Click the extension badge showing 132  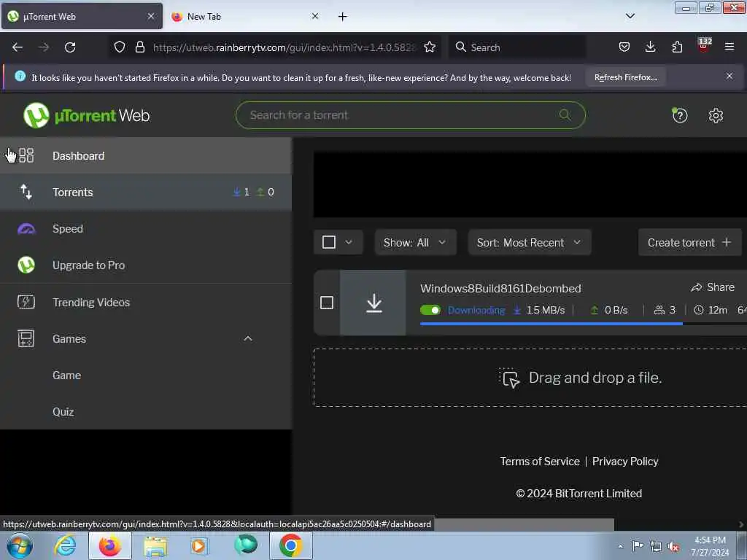704,44
